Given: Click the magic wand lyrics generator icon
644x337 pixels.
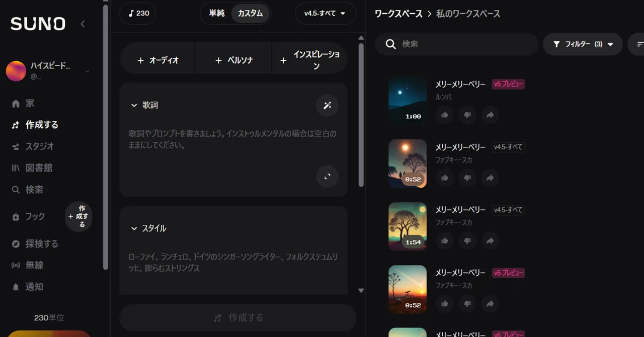Looking at the screenshot, I should (x=327, y=105).
